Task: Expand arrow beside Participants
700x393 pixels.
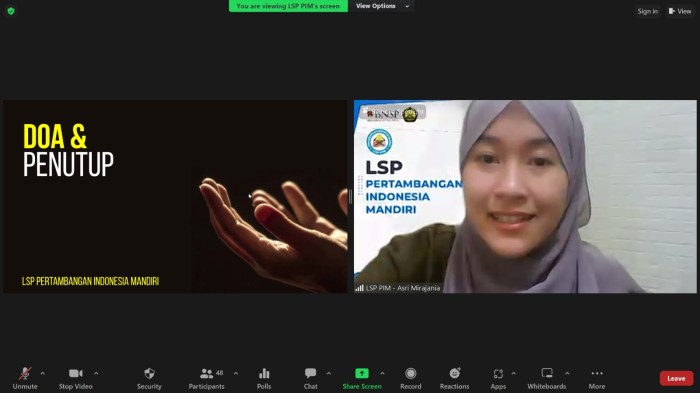Action: (x=236, y=373)
